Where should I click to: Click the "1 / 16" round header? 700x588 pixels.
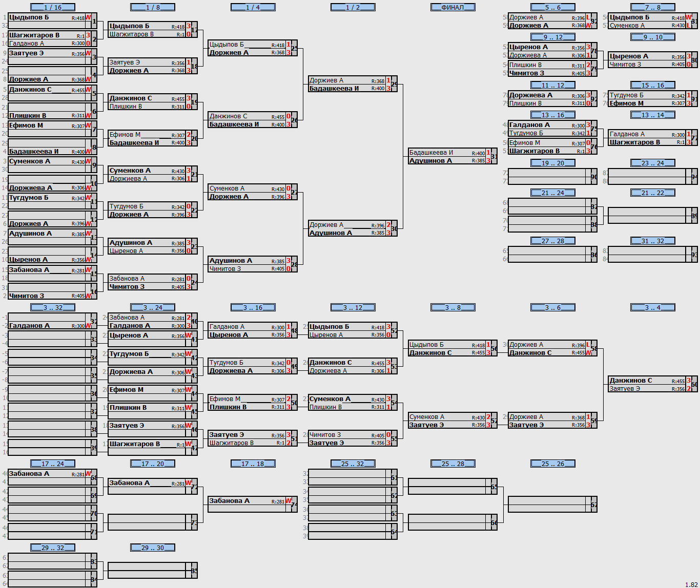(x=53, y=7)
